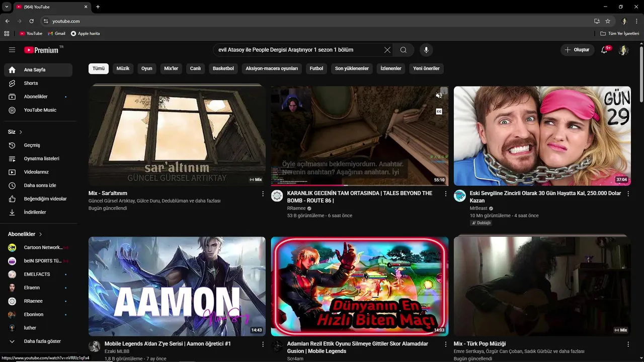Open options for KARANLIK GECENİN video

coord(445,194)
